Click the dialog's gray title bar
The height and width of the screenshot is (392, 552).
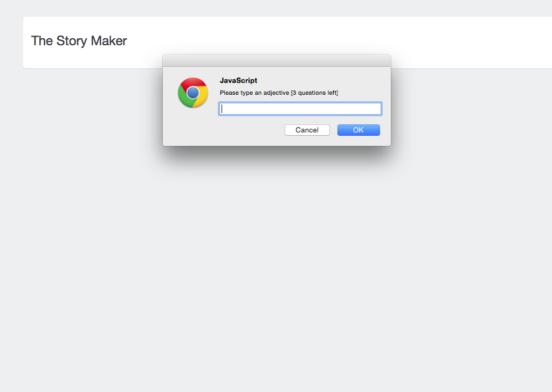pos(277,60)
